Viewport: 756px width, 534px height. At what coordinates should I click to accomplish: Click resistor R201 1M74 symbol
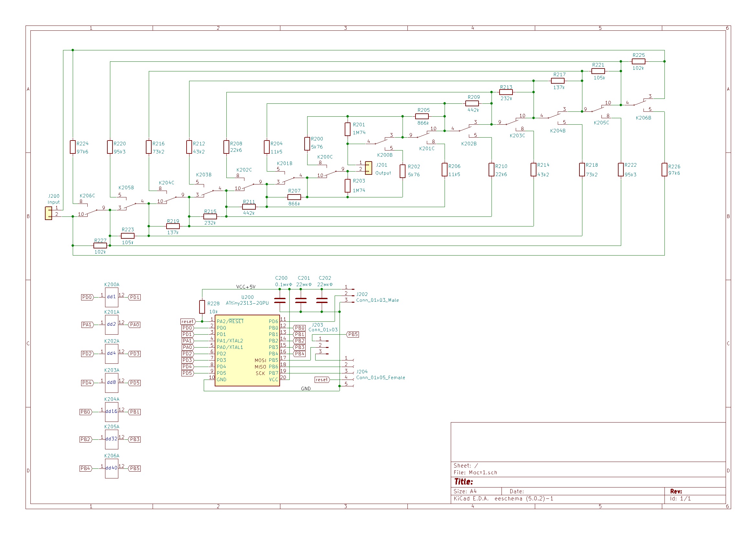[x=347, y=129]
